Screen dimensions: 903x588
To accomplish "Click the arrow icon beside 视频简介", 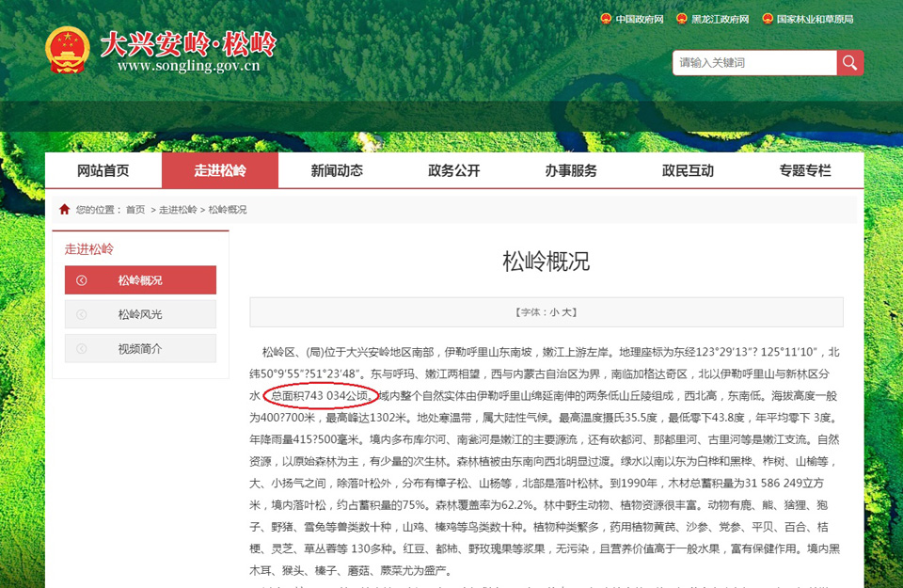I will [x=82, y=348].
